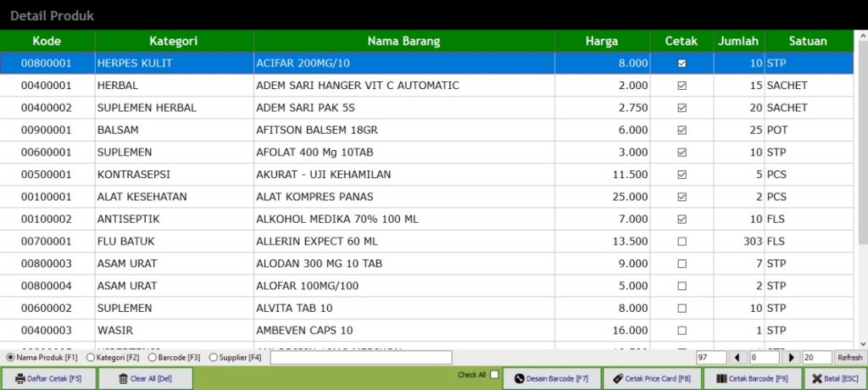Uncheck Cetak for ACIFAR 200MG/10
This screenshot has width=868, height=390.
pos(682,64)
